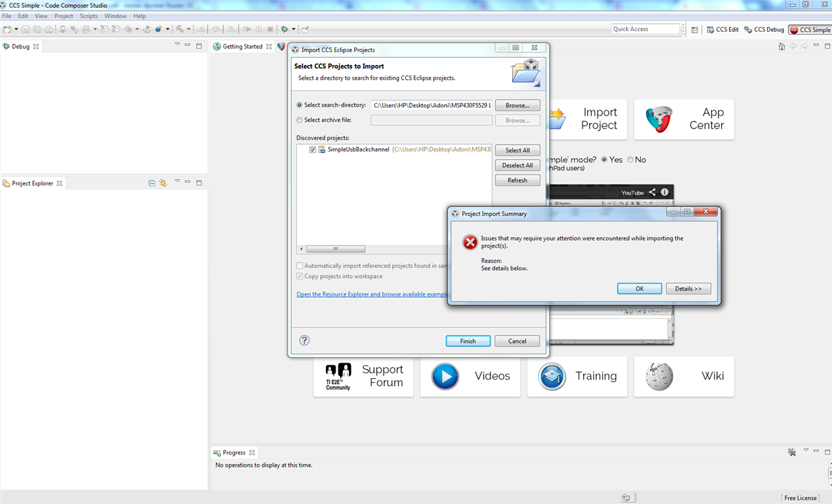Screen dimensions: 832x504
Task: Click Browse next to search-directory
Action: [517, 106]
